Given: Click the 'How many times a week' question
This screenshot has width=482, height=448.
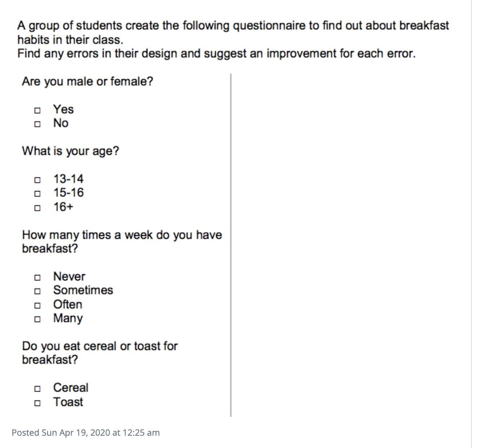Looking at the screenshot, I should tap(122, 242).
